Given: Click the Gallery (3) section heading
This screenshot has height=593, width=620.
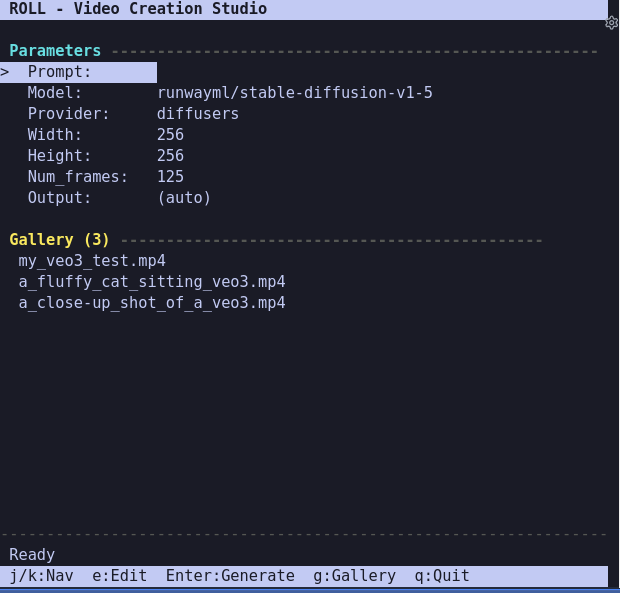Looking at the screenshot, I should tap(59, 240).
